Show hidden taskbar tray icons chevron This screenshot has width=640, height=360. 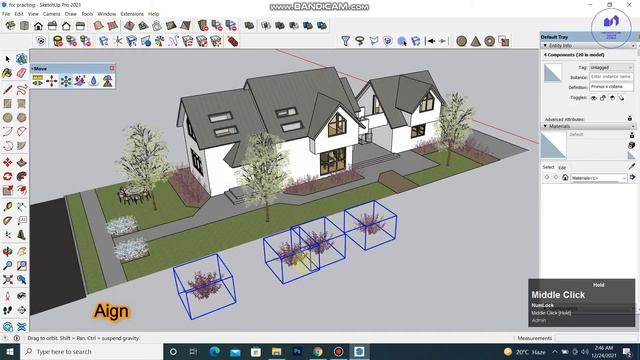coord(555,351)
